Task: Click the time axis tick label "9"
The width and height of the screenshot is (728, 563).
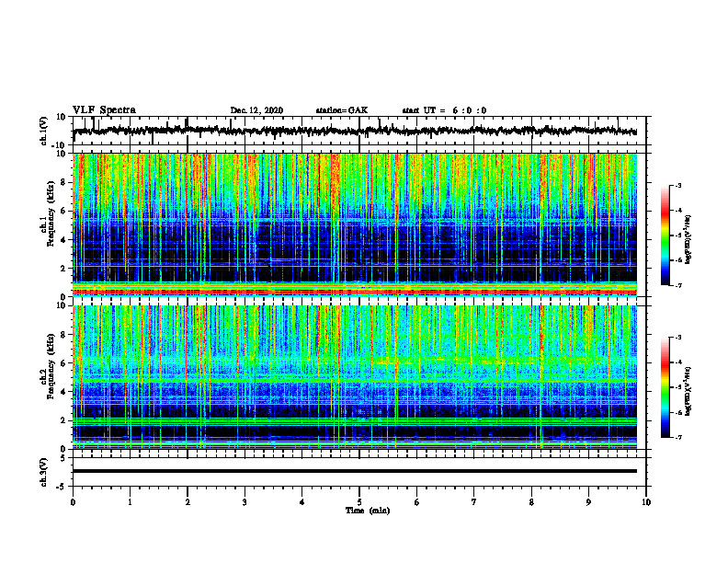Action: pyautogui.click(x=588, y=502)
